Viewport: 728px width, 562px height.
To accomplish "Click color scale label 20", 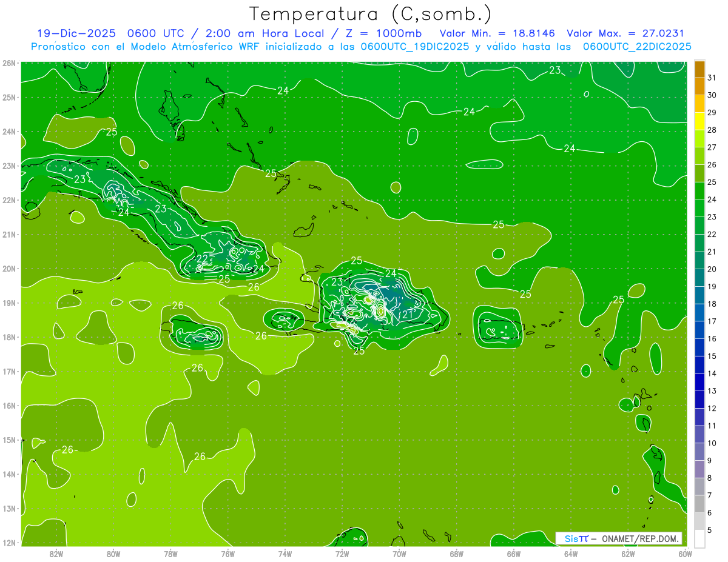I will coord(712,269).
